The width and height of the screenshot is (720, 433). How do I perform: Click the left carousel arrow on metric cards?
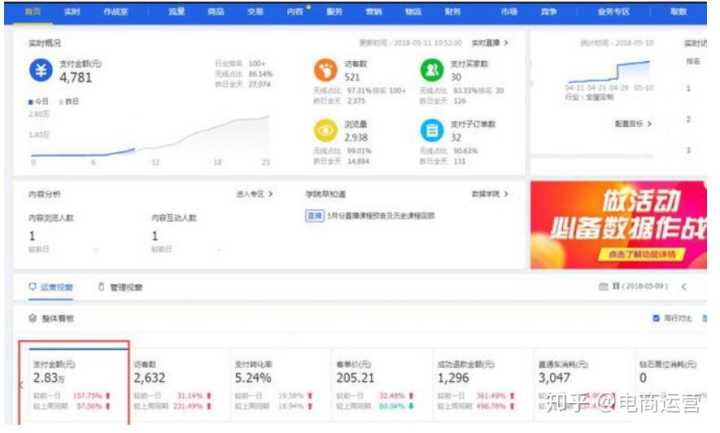click(20, 385)
